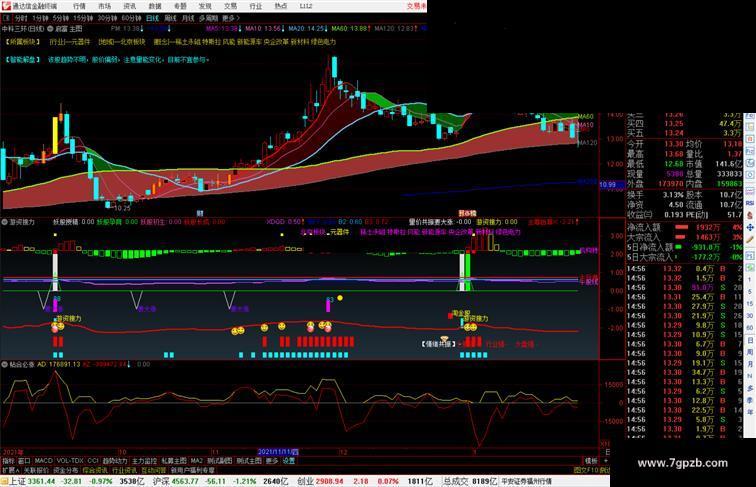Image resolution: width=756 pixels, height=487 pixels.
Task: Open the 互动问答 tab
Action: (154, 470)
